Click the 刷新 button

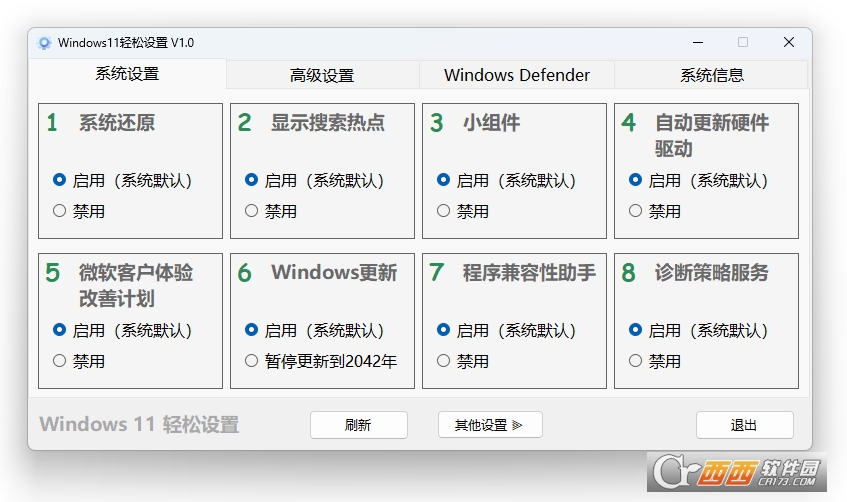359,425
